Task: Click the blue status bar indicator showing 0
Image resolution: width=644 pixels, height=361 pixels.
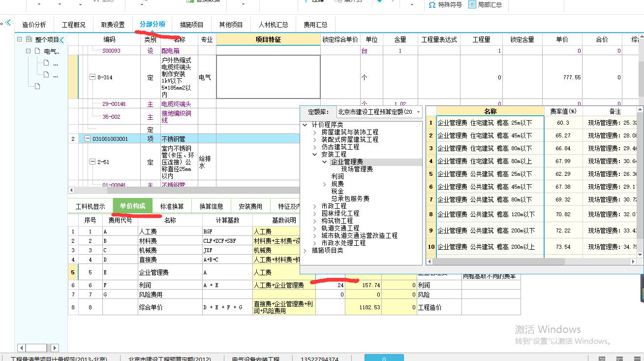Action: point(384,358)
